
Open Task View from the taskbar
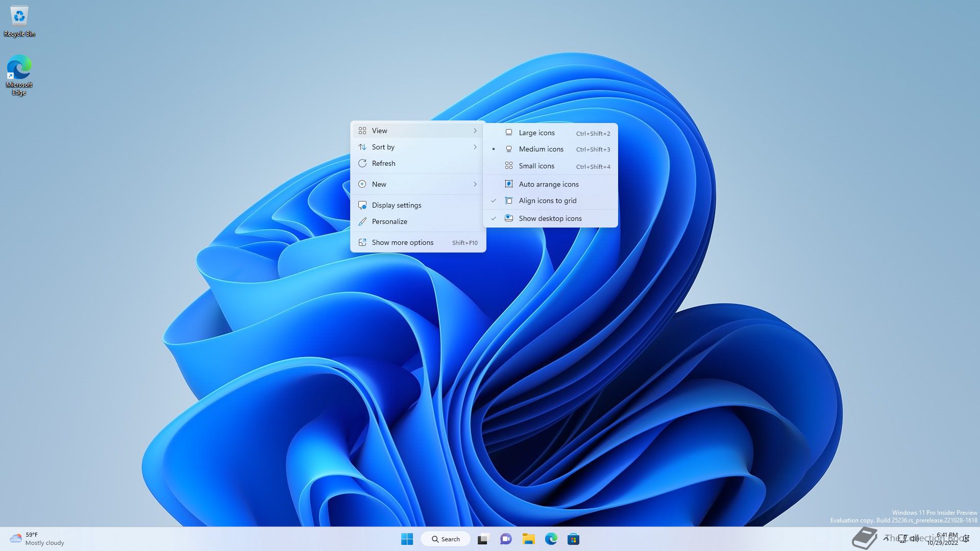483,539
